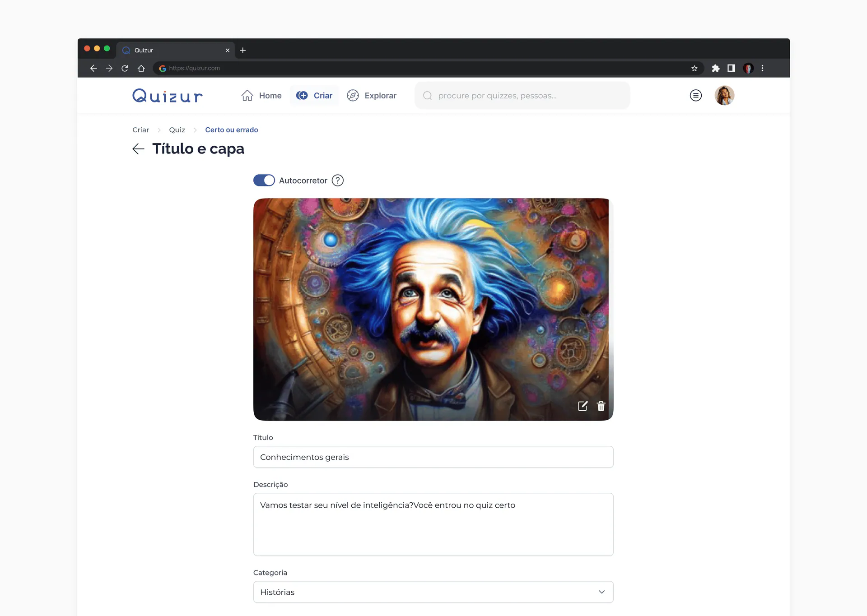This screenshot has width=867, height=616.
Task: Open the Home page from navbar
Action: pos(261,96)
